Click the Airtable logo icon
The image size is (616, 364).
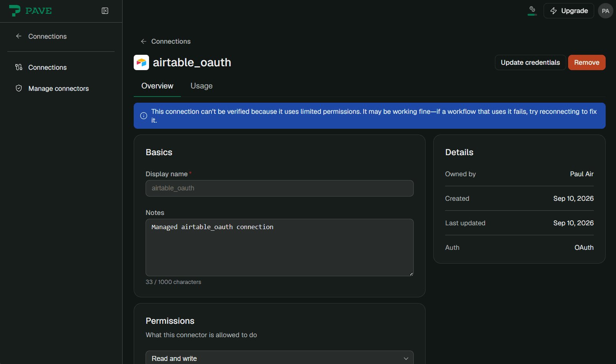[x=141, y=62]
